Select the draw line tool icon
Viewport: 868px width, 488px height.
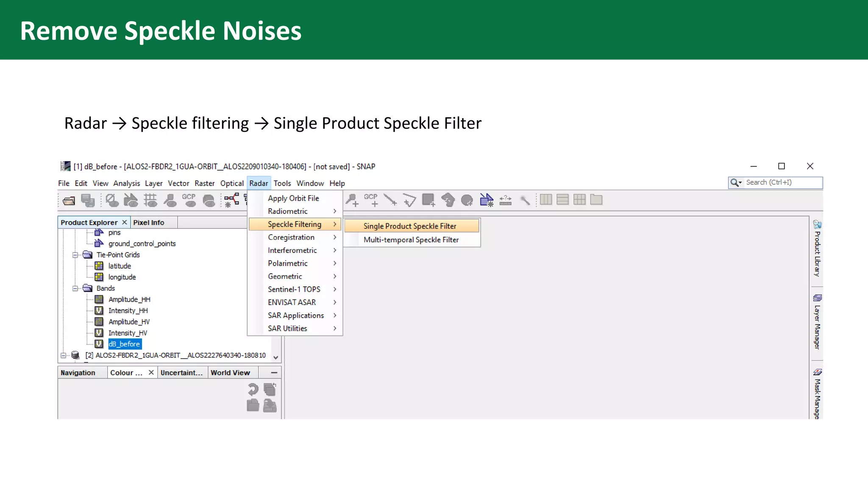point(390,200)
